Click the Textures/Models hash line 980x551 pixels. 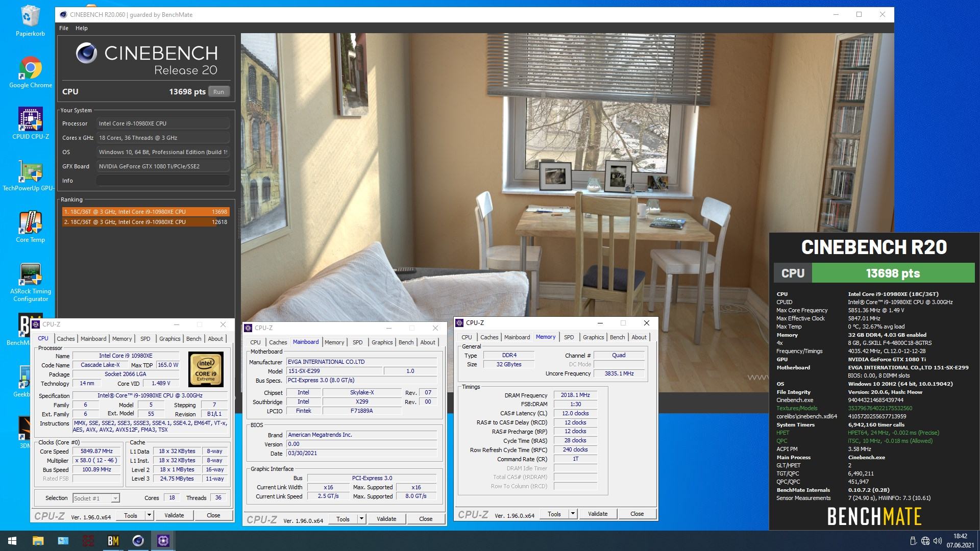pyautogui.click(x=844, y=408)
